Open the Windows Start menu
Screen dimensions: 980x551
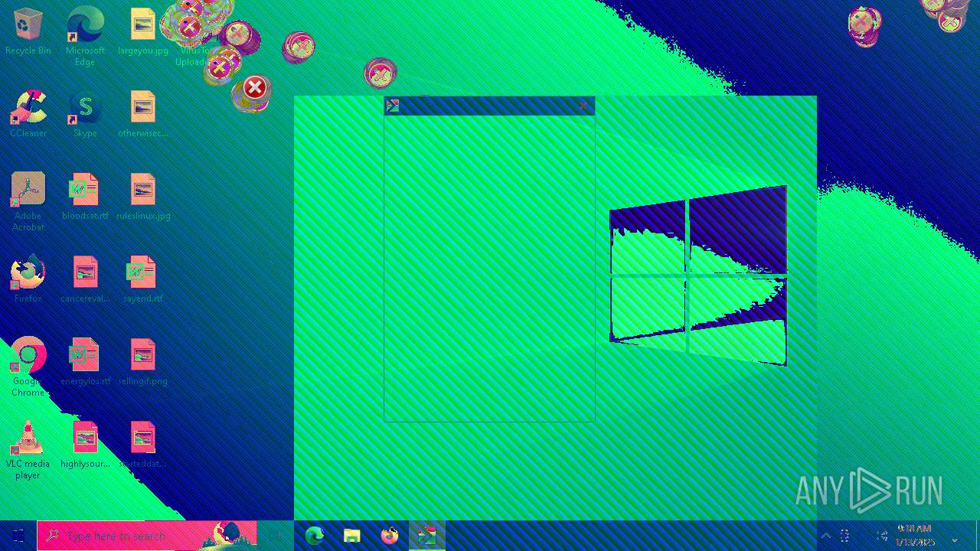coord(18,536)
